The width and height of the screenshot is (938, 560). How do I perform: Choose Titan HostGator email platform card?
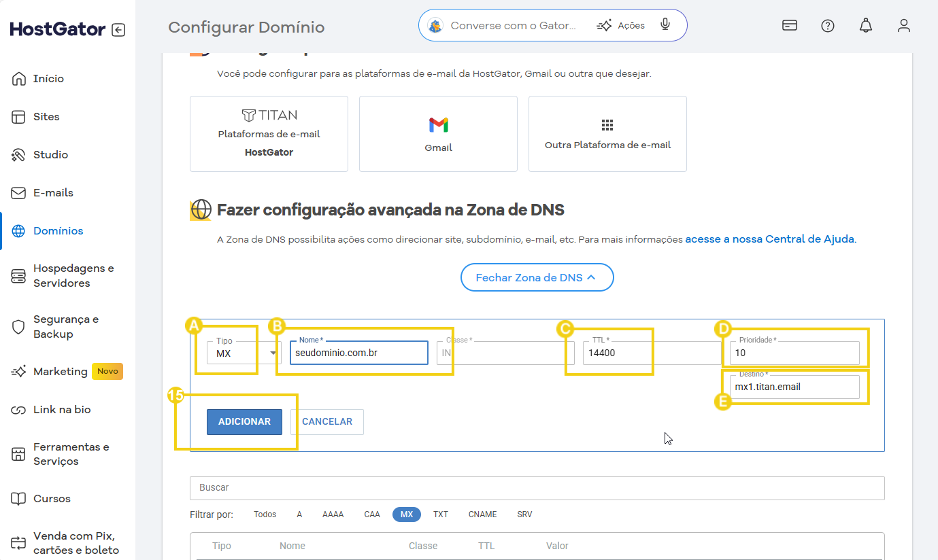[x=269, y=134]
